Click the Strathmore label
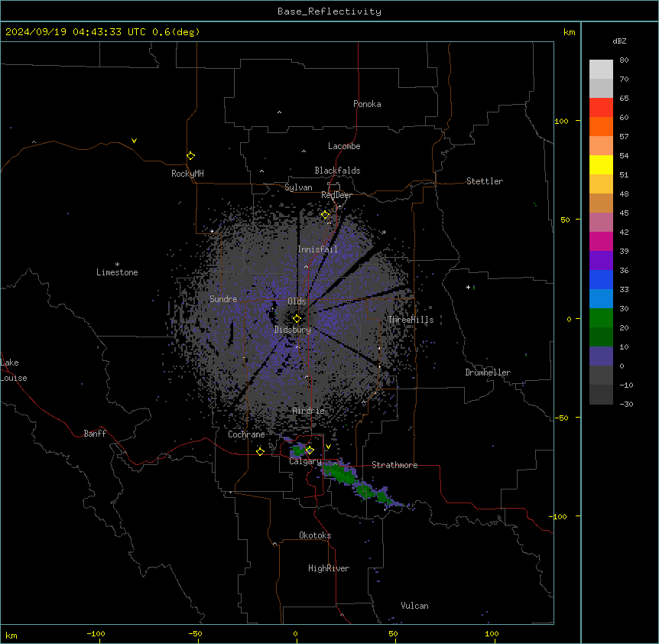This screenshot has width=659, height=644. pos(394,465)
